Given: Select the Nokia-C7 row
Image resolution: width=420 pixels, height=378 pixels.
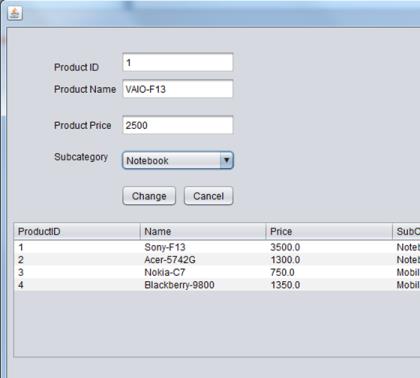Looking at the screenshot, I should coord(217,272).
